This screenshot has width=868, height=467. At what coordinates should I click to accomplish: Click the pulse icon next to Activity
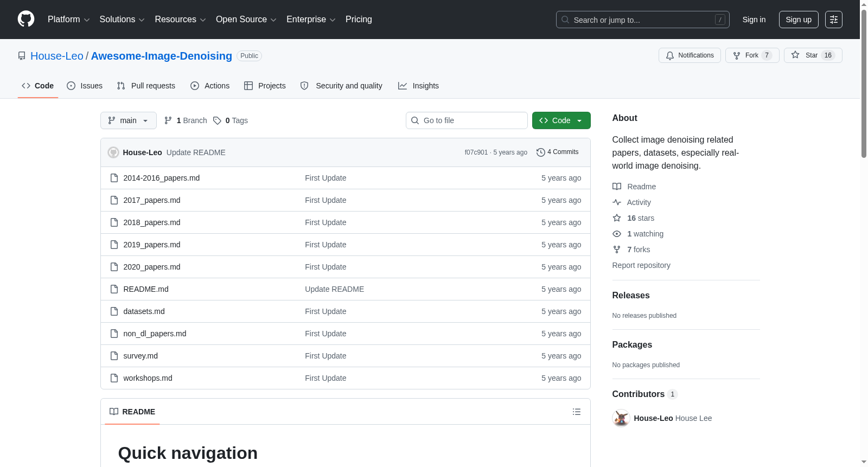pos(617,202)
